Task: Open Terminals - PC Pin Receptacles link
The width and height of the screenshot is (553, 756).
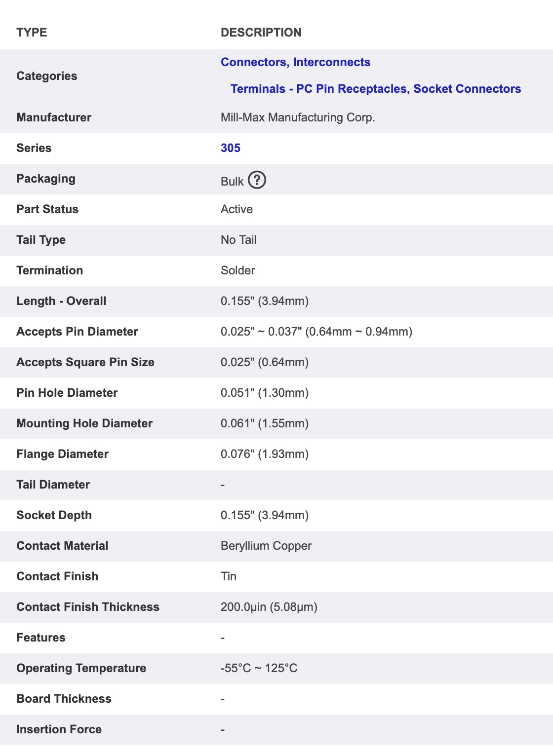Action: click(375, 89)
